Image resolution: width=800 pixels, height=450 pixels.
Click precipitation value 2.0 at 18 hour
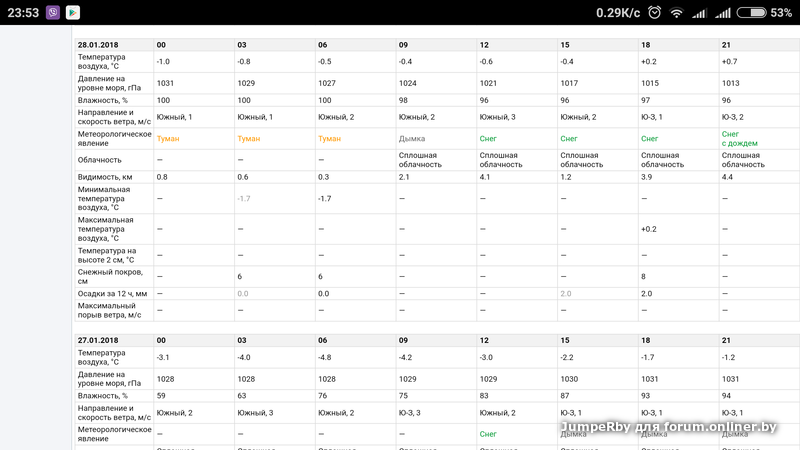(x=646, y=294)
